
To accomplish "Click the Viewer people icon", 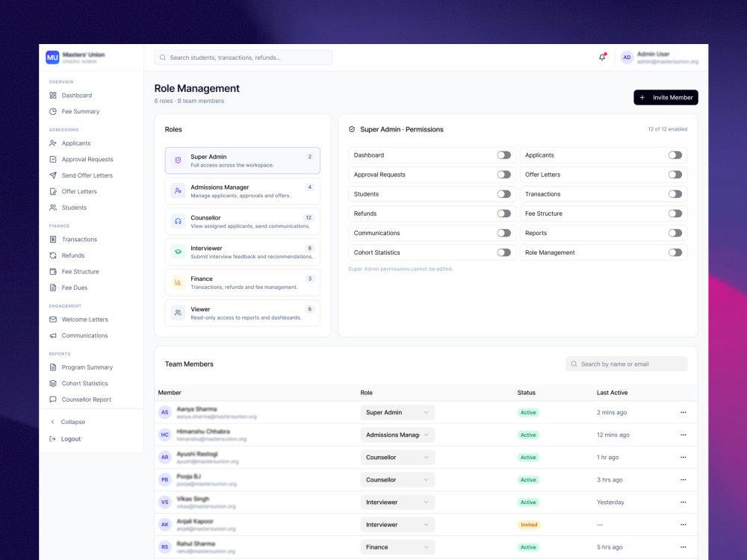I will tap(178, 313).
